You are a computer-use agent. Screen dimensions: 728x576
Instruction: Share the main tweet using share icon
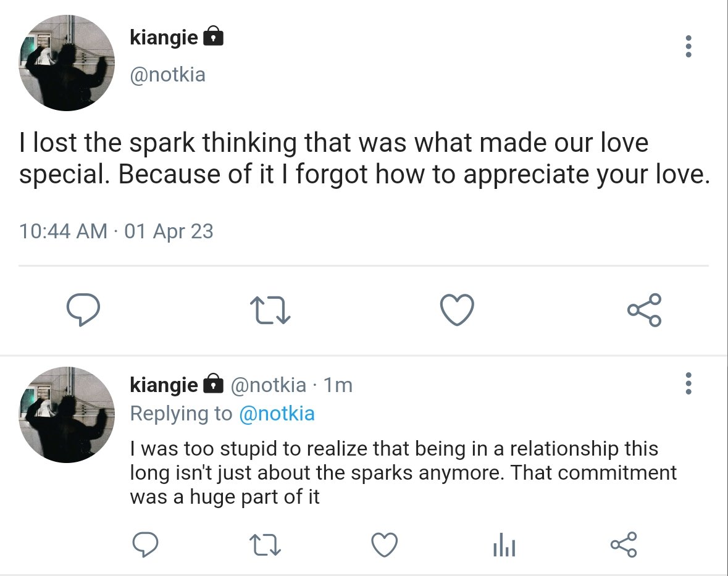pos(645,310)
